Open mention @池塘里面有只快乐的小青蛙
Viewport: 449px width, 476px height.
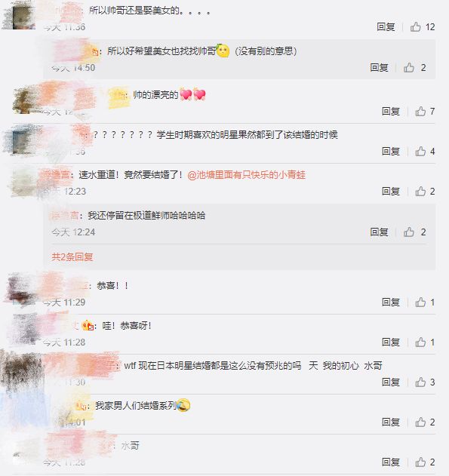click(247, 175)
